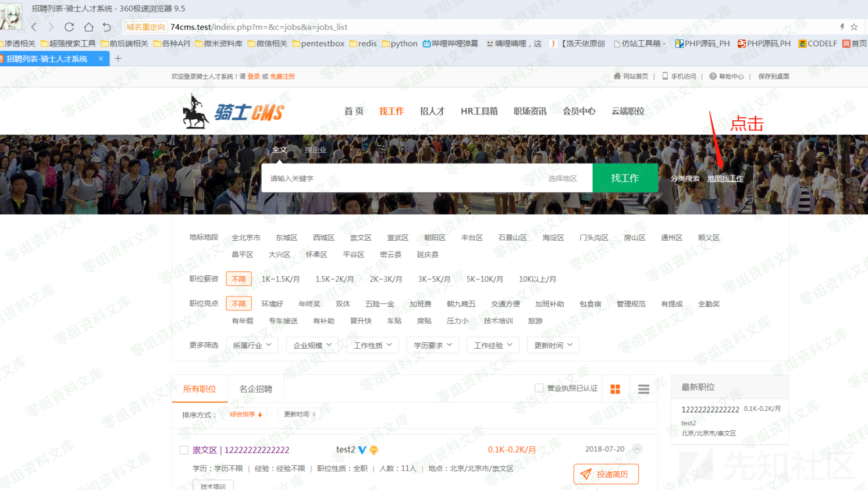Image resolution: width=868 pixels, height=490 pixels.
Task: Open a new tab with plus icon
Action: 118,58
